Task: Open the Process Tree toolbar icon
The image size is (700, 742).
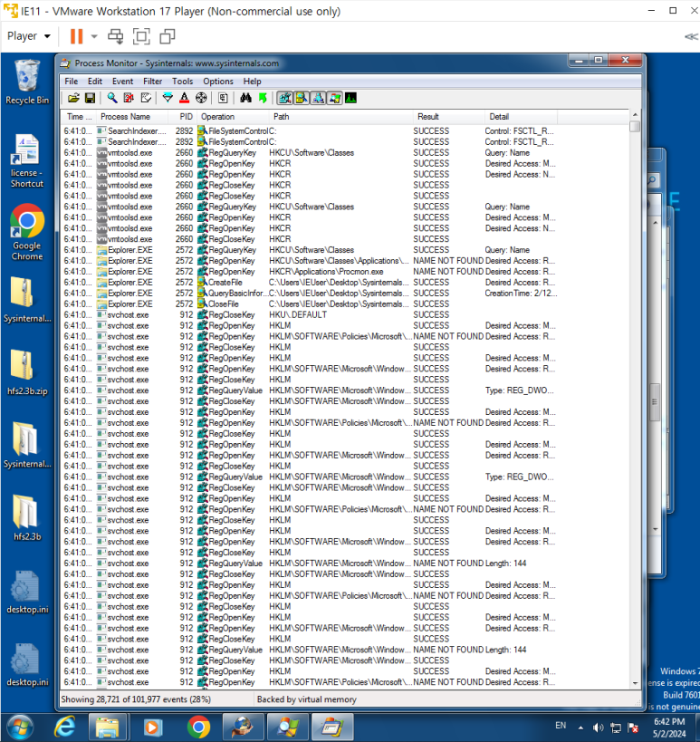Action: (224, 98)
